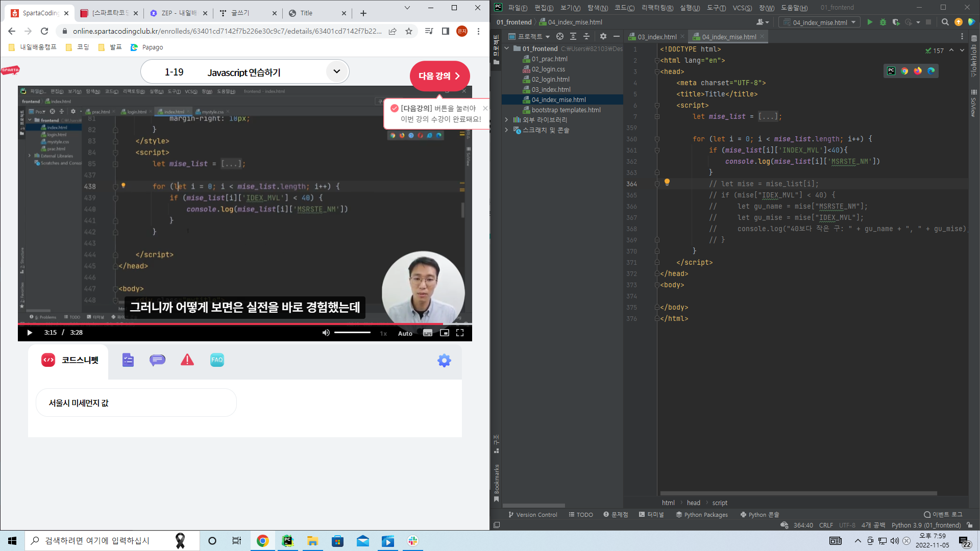Open the run configuration dropdown 04_index_mise.html
This screenshot has width=980, height=551.
tap(819, 22)
